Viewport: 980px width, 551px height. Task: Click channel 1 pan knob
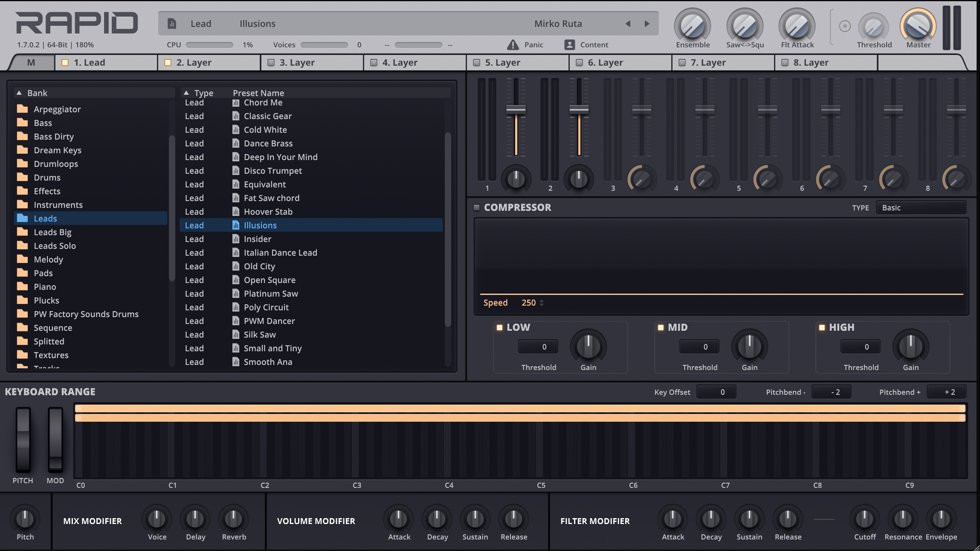click(x=516, y=179)
